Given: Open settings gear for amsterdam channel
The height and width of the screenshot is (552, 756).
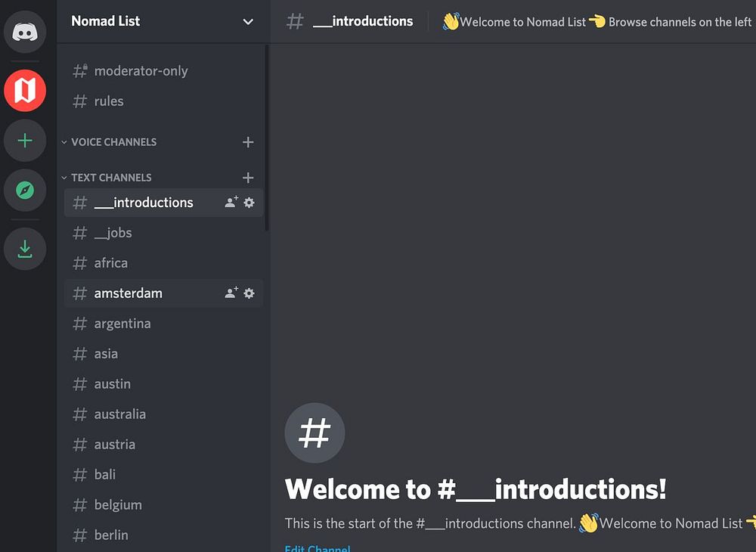Looking at the screenshot, I should [x=249, y=293].
